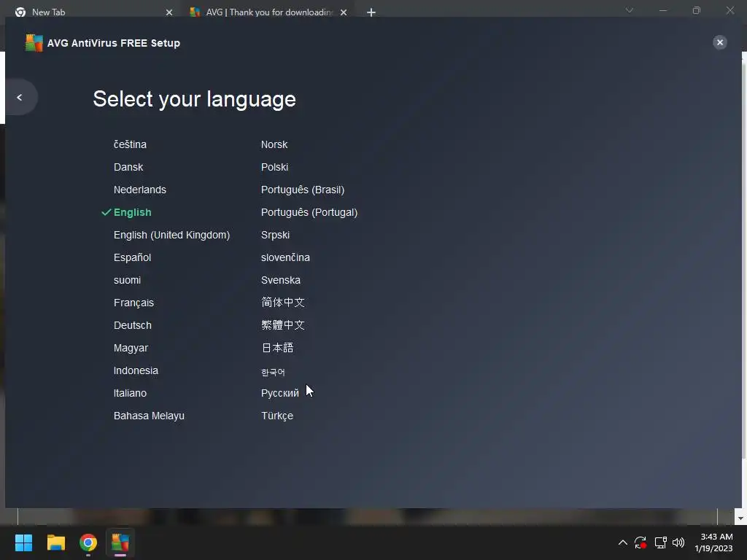Choose Norsk language
Image resolution: width=747 pixels, height=560 pixels.
274,144
